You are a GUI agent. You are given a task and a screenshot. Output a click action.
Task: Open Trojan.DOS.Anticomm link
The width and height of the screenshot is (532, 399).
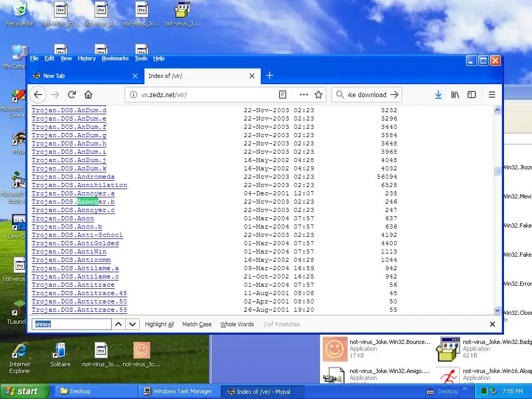[x=71, y=260]
